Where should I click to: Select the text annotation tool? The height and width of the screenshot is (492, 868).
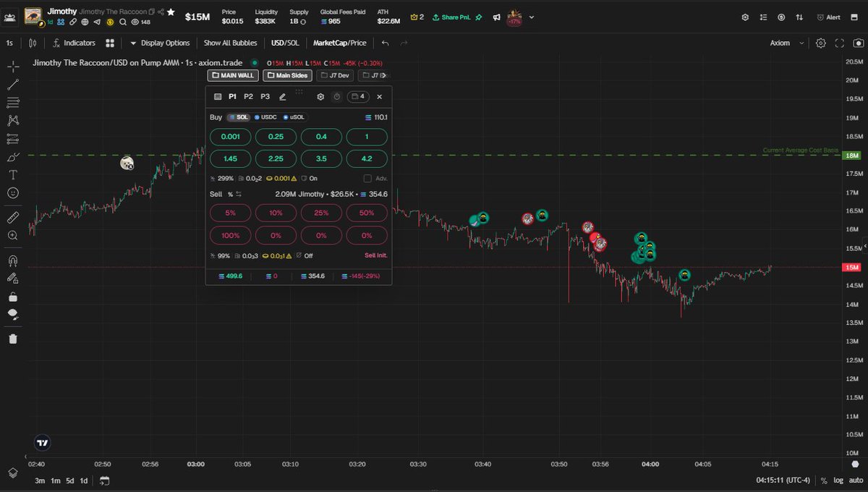pyautogui.click(x=13, y=174)
